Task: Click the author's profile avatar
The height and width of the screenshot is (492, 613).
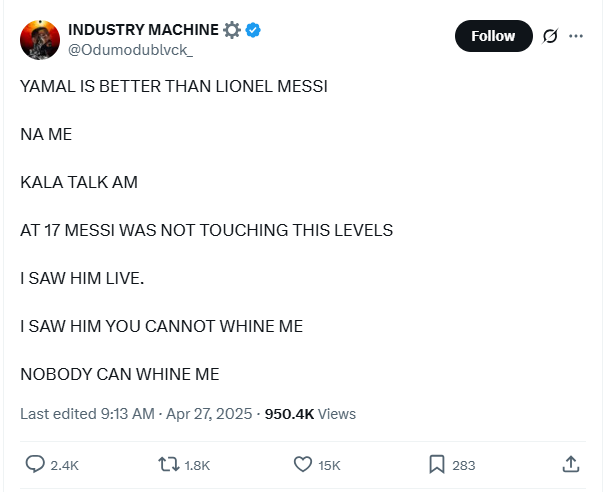Action: pos(40,39)
